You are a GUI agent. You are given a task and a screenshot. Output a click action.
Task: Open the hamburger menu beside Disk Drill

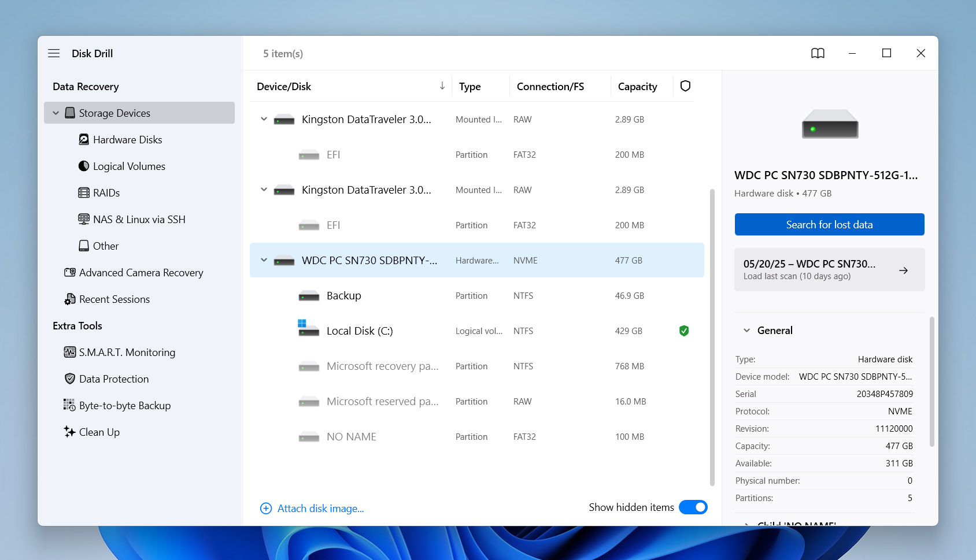(54, 53)
